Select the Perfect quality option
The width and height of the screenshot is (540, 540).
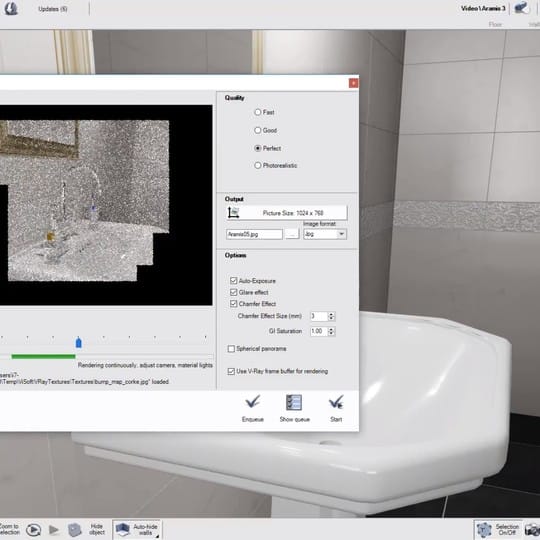[258, 148]
